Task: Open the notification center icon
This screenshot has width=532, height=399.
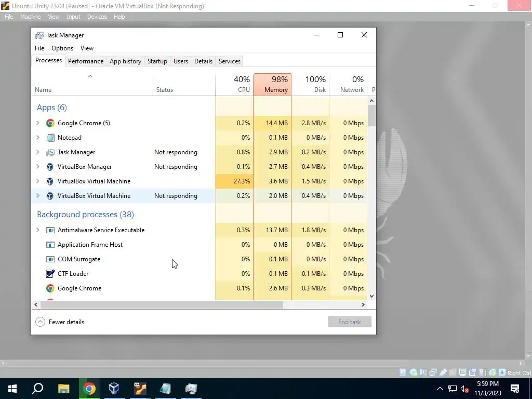Action: click(515, 389)
